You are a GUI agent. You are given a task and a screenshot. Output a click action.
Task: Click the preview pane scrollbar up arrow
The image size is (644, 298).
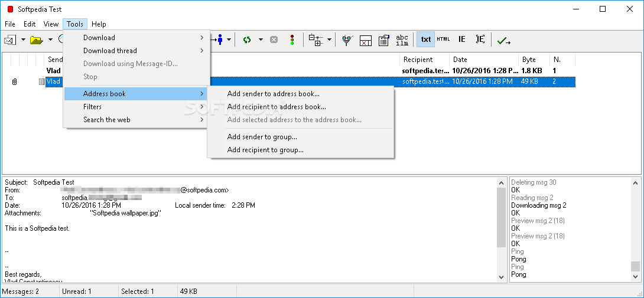pyautogui.click(x=502, y=183)
